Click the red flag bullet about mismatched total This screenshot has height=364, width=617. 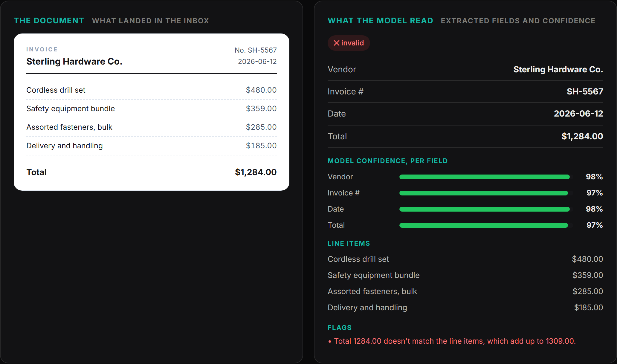(330, 342)
